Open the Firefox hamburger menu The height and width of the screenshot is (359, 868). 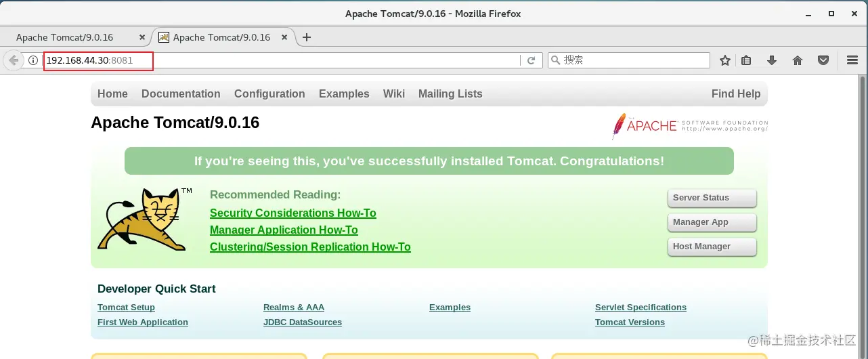click(852, 60)
